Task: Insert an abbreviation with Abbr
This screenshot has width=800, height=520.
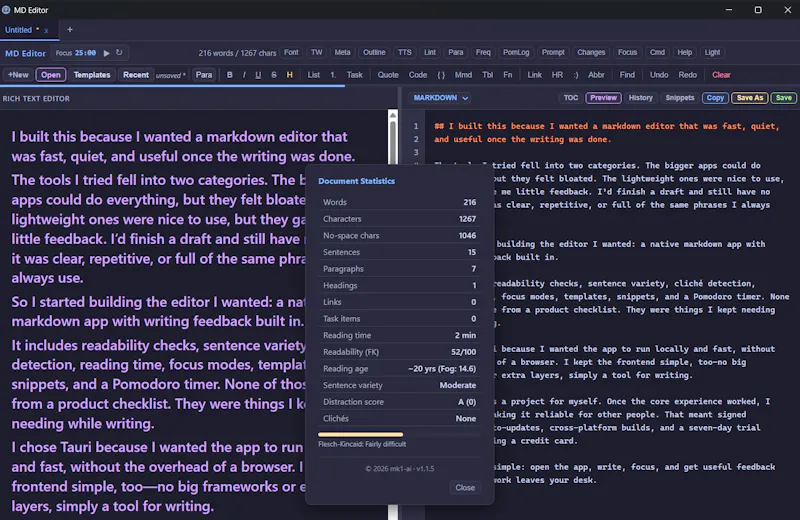Action: coord(596,75)
